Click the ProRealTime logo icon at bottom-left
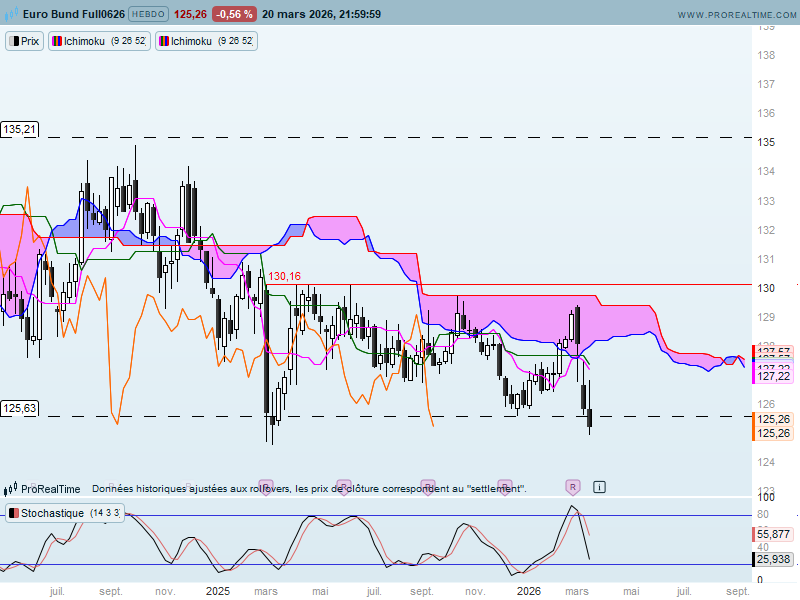Image resolution: width=800 pixels, height=600 pixels. pyautogui.click(x=11, y=489)
